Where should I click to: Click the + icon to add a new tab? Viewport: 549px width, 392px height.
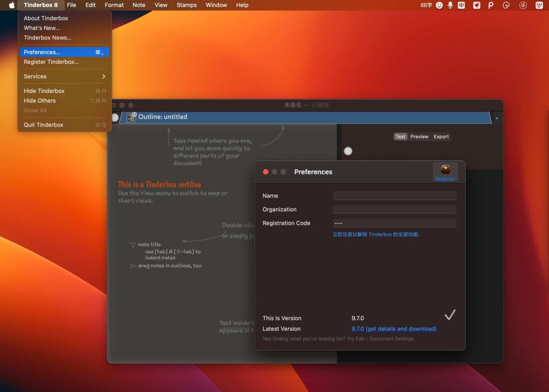[496, 117]
